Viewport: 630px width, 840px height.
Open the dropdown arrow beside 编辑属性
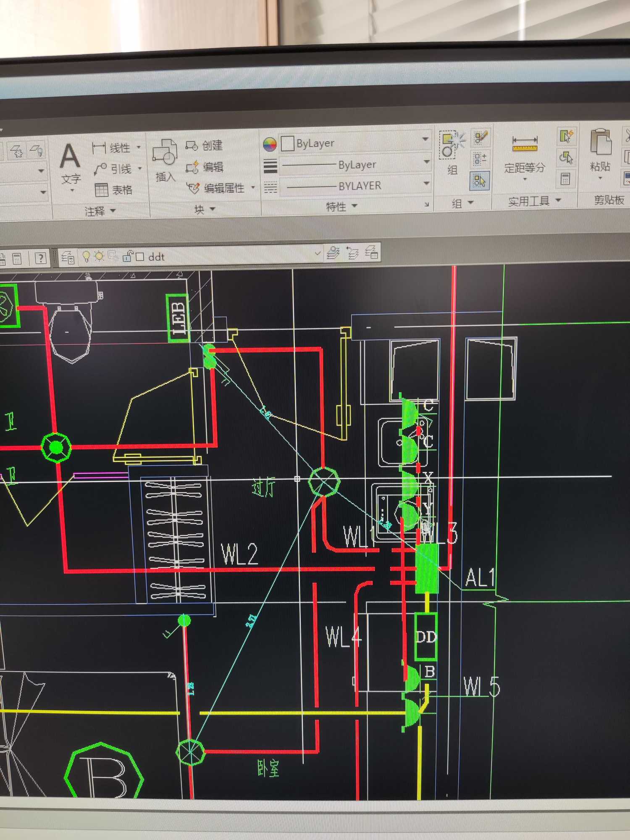pyautogui.click(x=253, y=187)
